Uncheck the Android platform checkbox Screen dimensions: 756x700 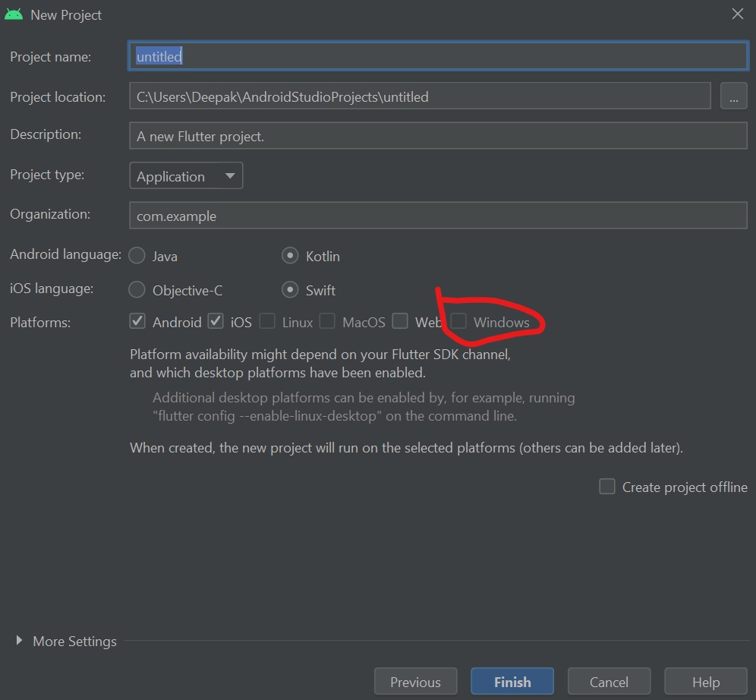point(137,321)
